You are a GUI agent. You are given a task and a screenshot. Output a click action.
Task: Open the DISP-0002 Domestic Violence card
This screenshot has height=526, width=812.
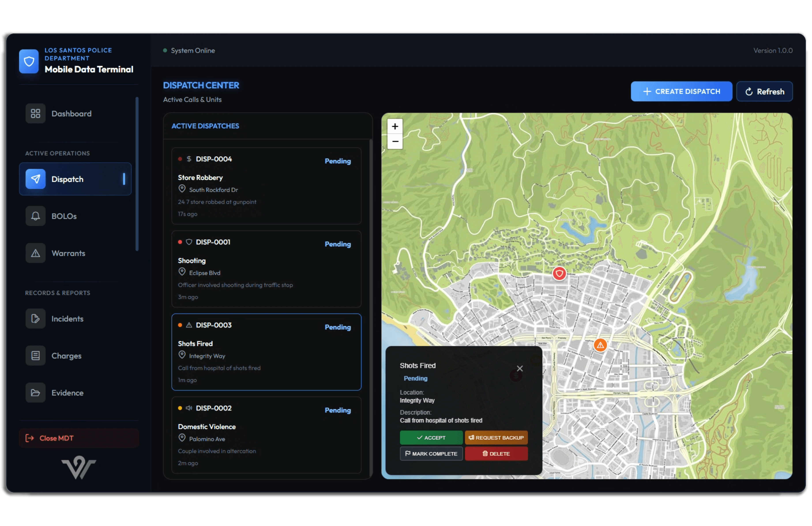tap(266, 435)
